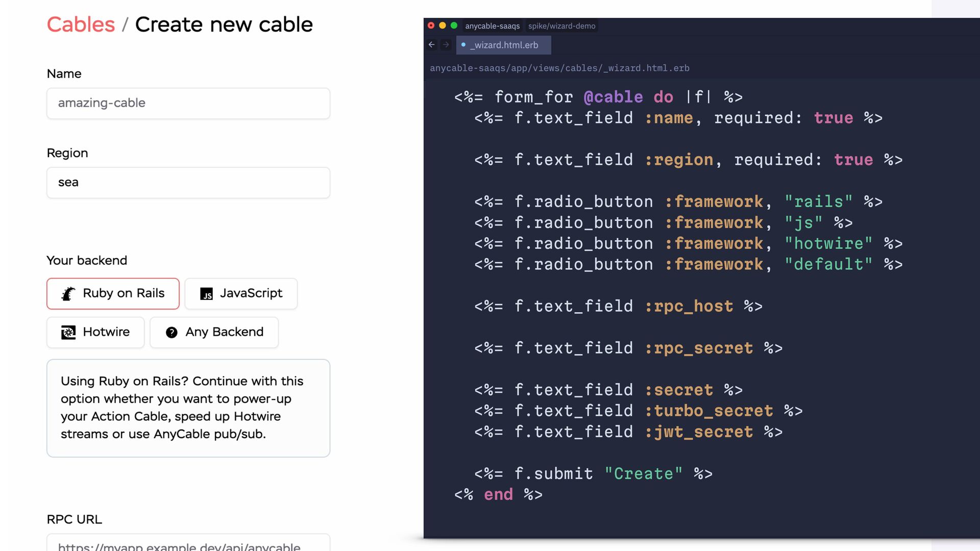Choose the JavaScript backend option
Viewport: 980px width, 551px height.
241,293
